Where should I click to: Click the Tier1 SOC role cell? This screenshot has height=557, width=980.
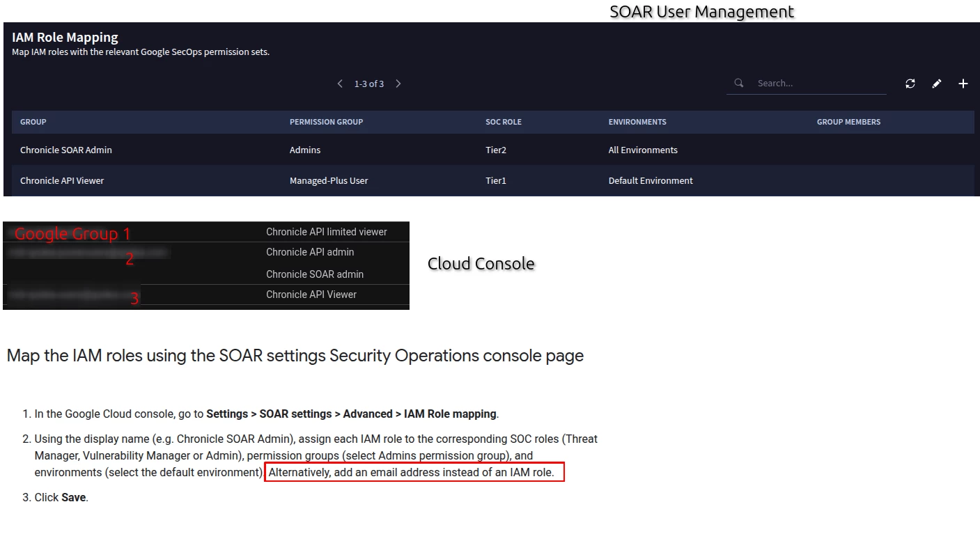[x=496, y=180]
